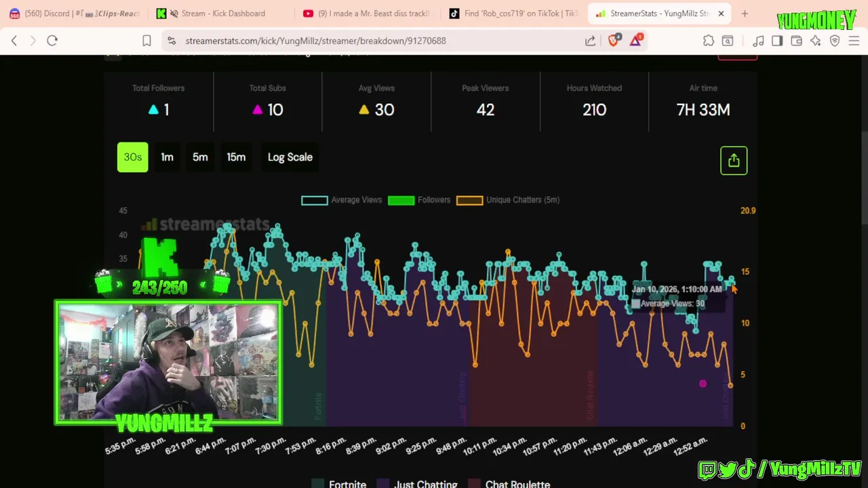The image size is (868, 488).
Task: Open Brave Shields panel
Action: pyautogui.click(x=614, y=40)
